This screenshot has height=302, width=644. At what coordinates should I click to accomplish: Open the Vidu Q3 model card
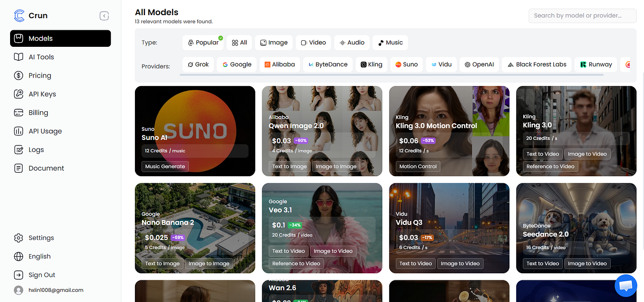[x=449, y=228]
